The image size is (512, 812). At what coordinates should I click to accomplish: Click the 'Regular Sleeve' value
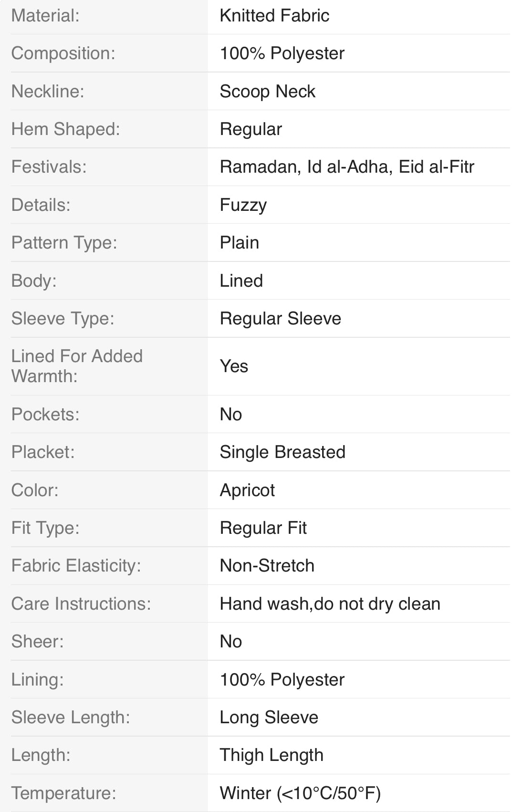click(280, 319)
